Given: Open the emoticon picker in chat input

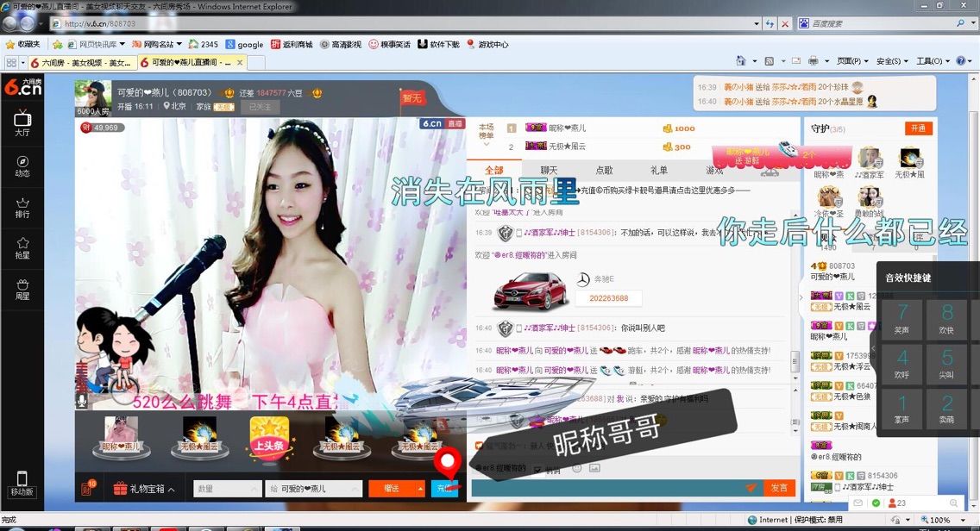Looking at the screenshot, I should click(577, 469).
